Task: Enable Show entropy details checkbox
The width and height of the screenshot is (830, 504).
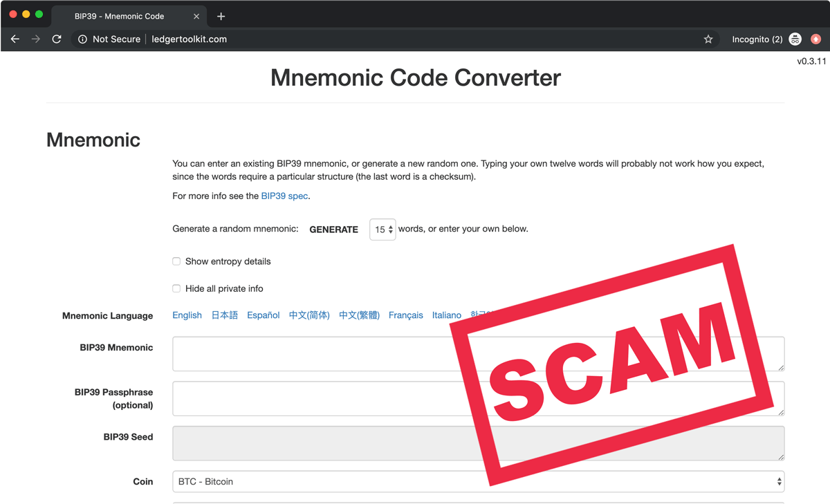Action: (176, 261)
